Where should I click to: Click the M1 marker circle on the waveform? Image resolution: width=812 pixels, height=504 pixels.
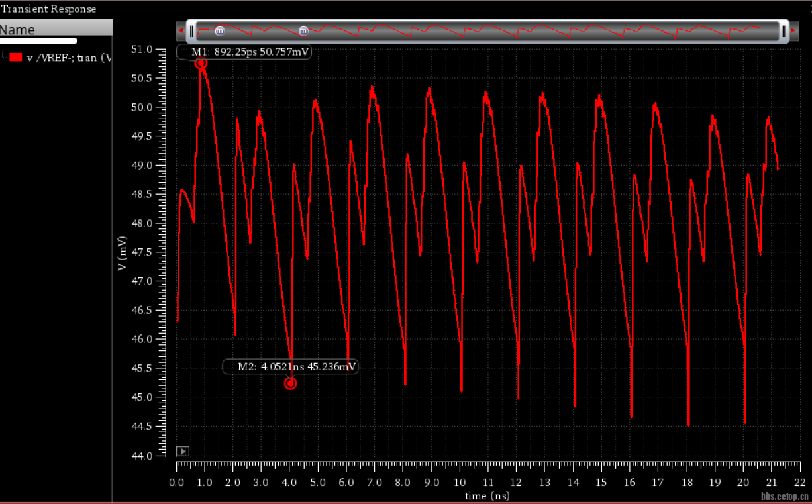[x=201, y=63]
